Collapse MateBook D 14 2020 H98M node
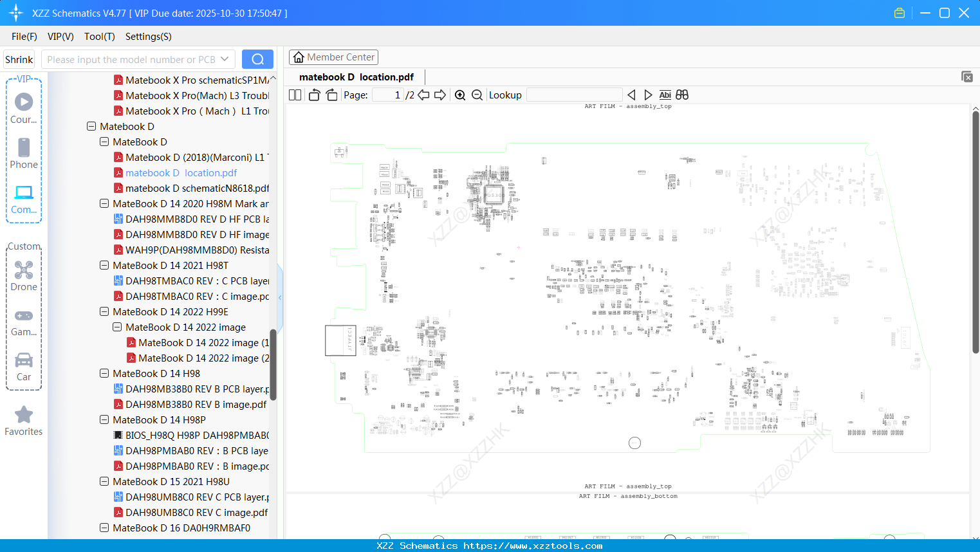Image resolution: width=980 pixels, height=552 pixels. pos(104,204)
